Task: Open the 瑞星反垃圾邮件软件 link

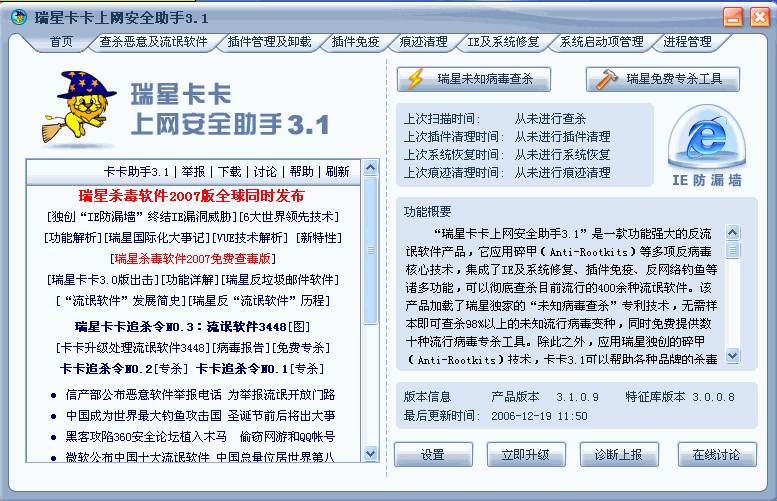Action: pyautogui.click(x=280, y=280)
